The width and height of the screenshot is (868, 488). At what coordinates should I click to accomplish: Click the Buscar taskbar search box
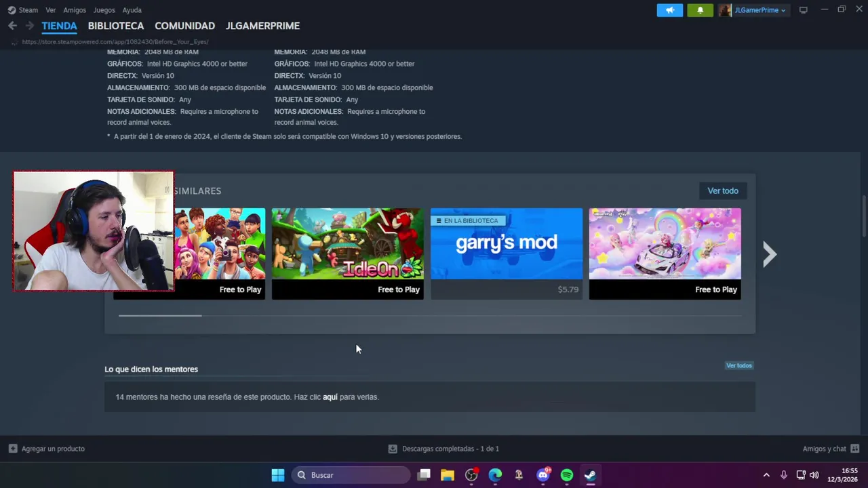351,475
